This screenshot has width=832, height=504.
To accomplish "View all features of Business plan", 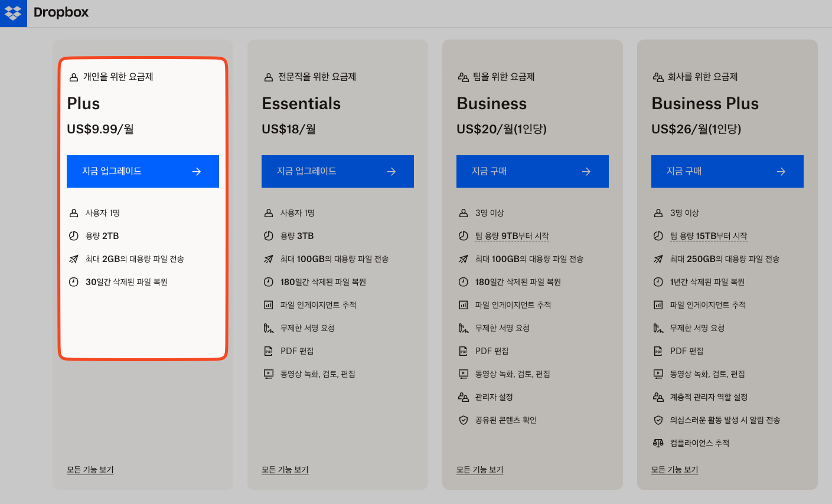I will pyautogui.click(x=480, y=470).
